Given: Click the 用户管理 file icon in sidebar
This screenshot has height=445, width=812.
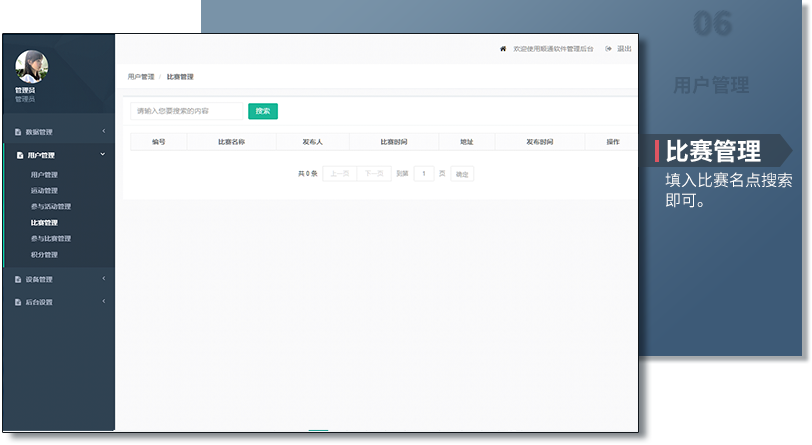Looking at the screenshot, I should (19, 155).
